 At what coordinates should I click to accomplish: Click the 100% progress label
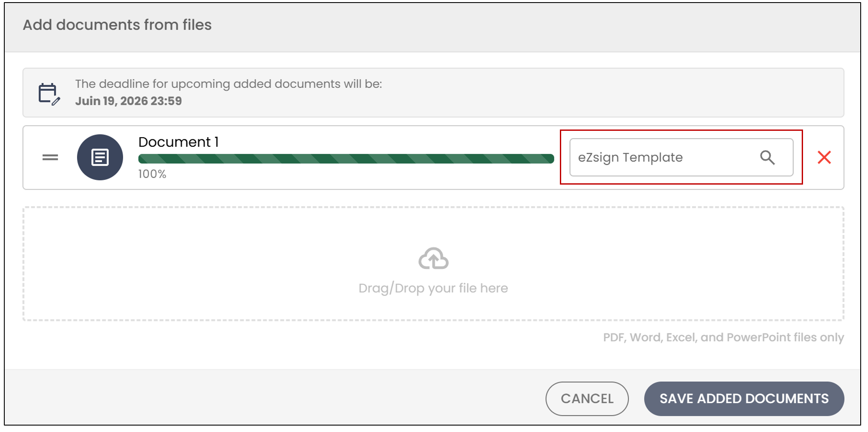coord(152,174)
